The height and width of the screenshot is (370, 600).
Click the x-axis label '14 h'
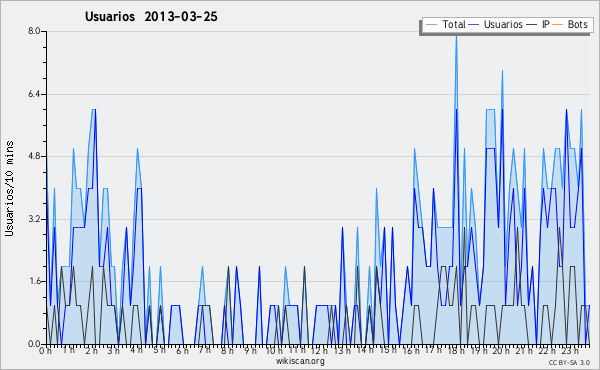(x=365, y=350)
